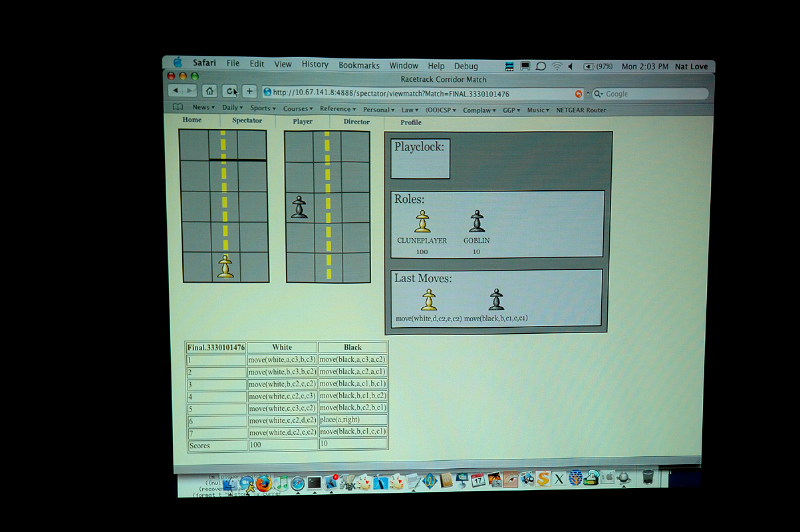The width and height of the screenshot is (800, 532).
Task: Expand the Courses bookmarks dropdown
Action: point(297,109)
